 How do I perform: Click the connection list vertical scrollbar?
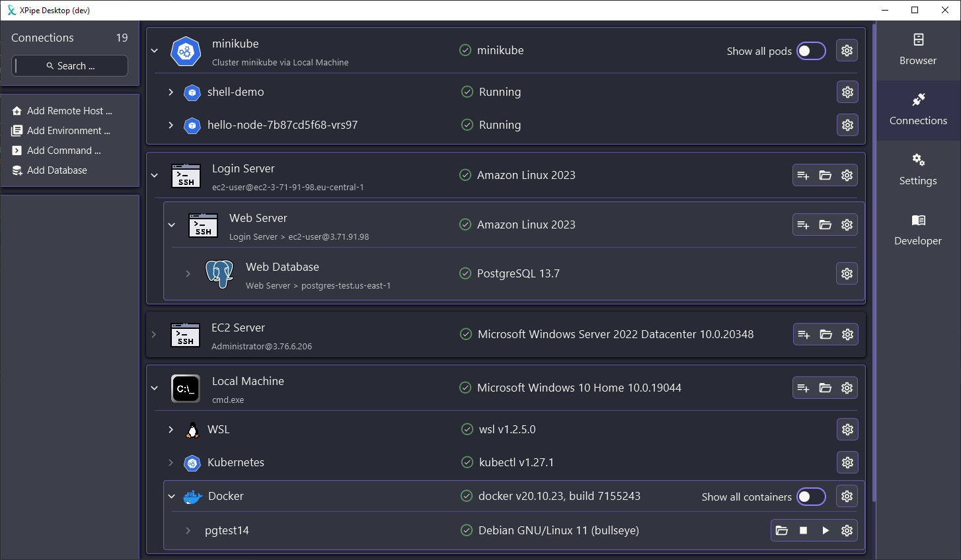pos(874,264)
